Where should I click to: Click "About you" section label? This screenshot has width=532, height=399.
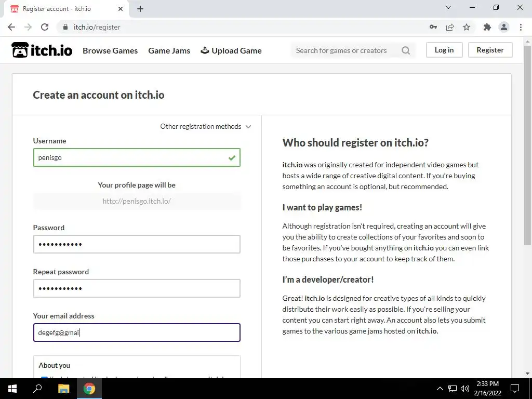click(54, 365)
